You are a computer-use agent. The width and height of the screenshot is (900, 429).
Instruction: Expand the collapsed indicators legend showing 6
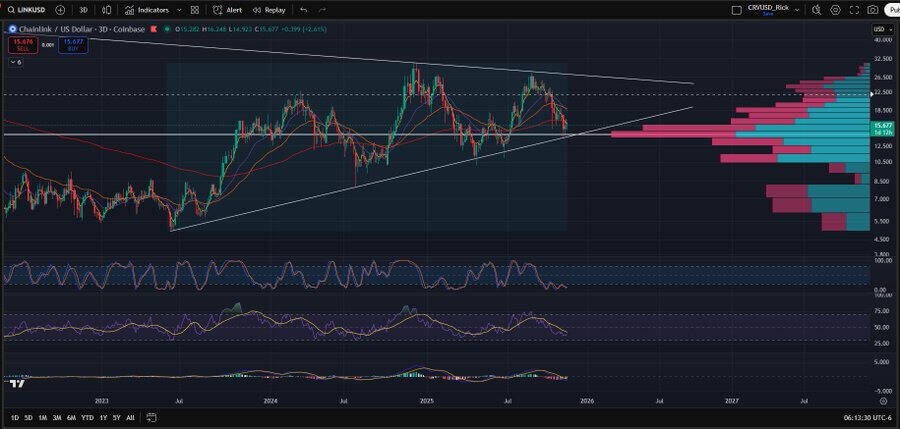(x=15, y=62)
